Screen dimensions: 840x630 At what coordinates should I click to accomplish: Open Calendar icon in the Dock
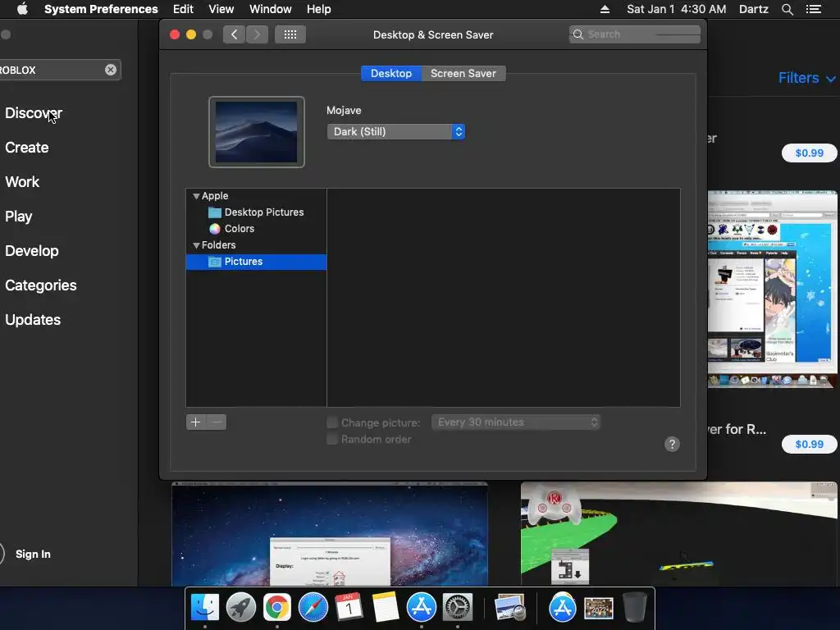pyautogui.click(x=349, y=607)
